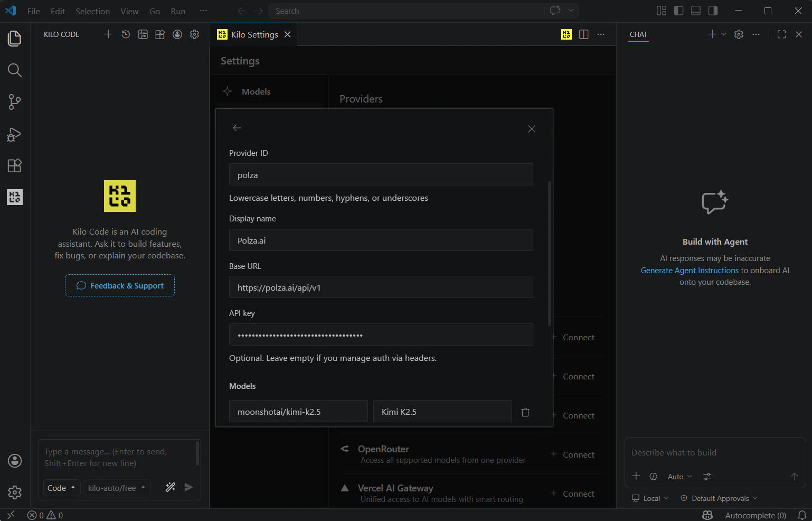Connect the OpenRouter provider
Viewport: 812px width, 521px height.
(x=573, y=454)
